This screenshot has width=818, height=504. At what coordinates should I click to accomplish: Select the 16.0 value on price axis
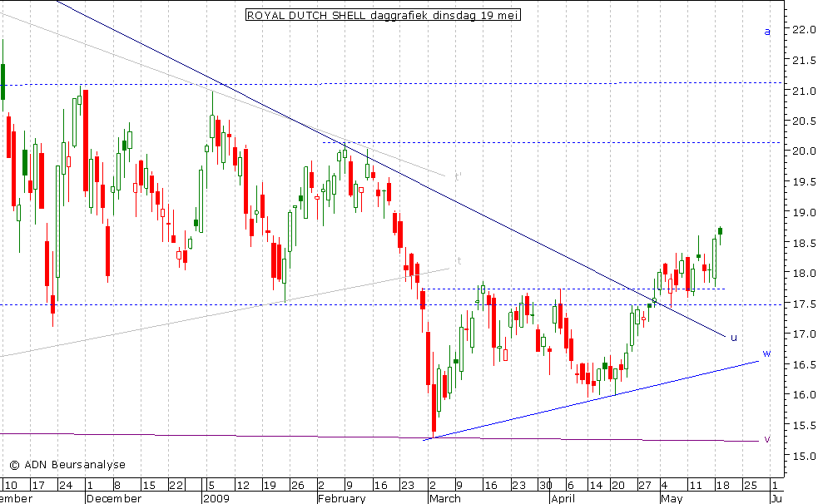(803, 394)
